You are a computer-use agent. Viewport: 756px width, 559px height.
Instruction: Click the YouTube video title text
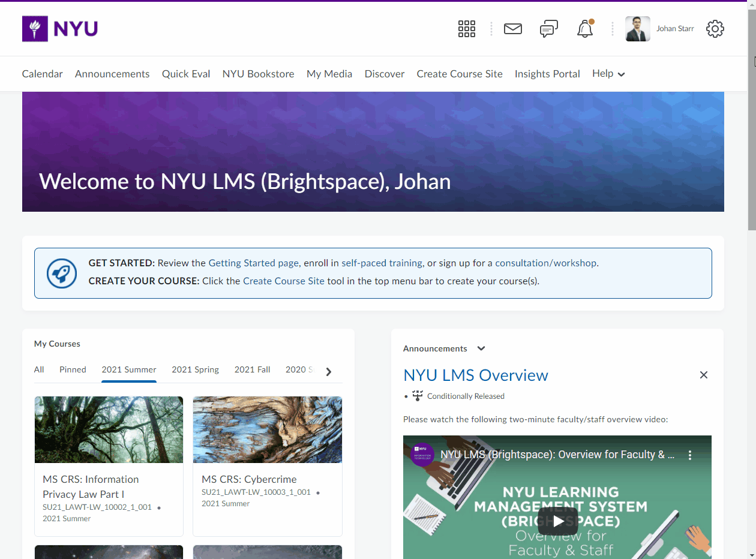pyautogui.click(x=557, y=455)
